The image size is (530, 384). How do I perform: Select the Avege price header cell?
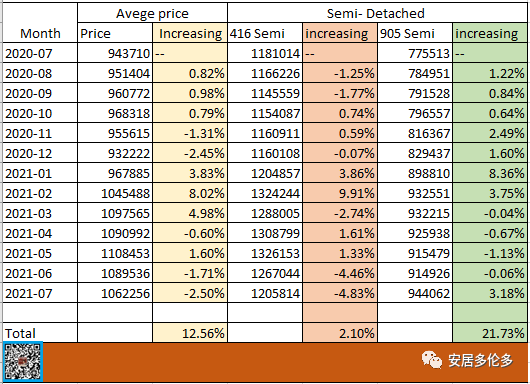(x=152, y=13)
